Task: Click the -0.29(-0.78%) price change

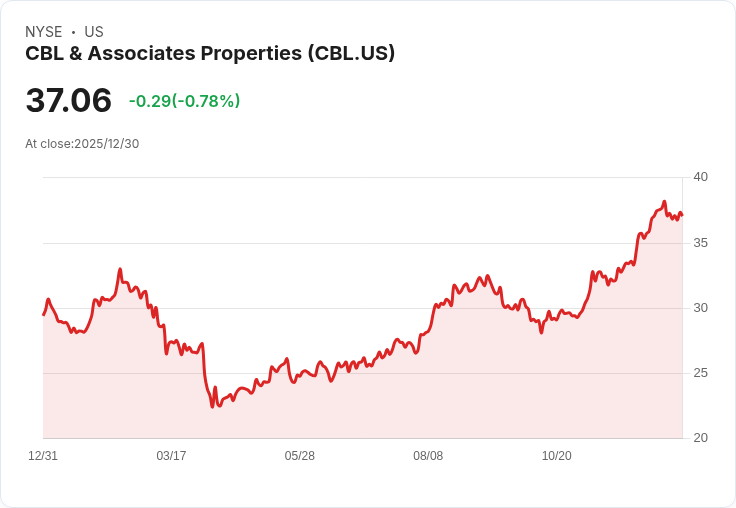Action: tap(184, 101)
